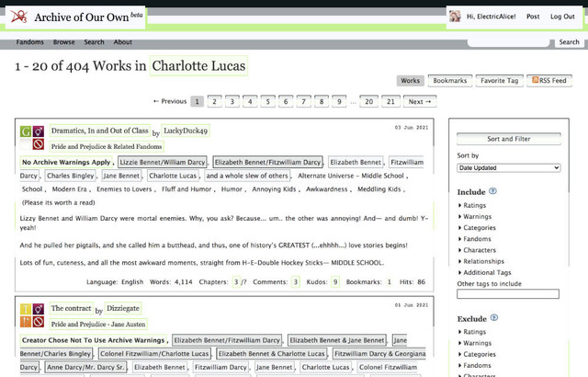This screenshot has height=377, width=588.
Task: Open author Dizziegate profile
Action: click(x=123, y=308)
